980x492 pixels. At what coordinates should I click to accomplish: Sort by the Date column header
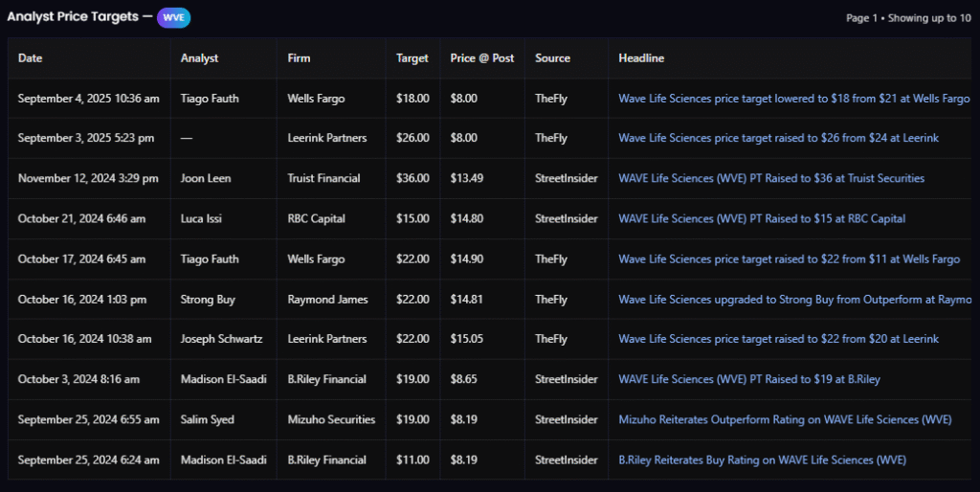(x=31, y=58)
